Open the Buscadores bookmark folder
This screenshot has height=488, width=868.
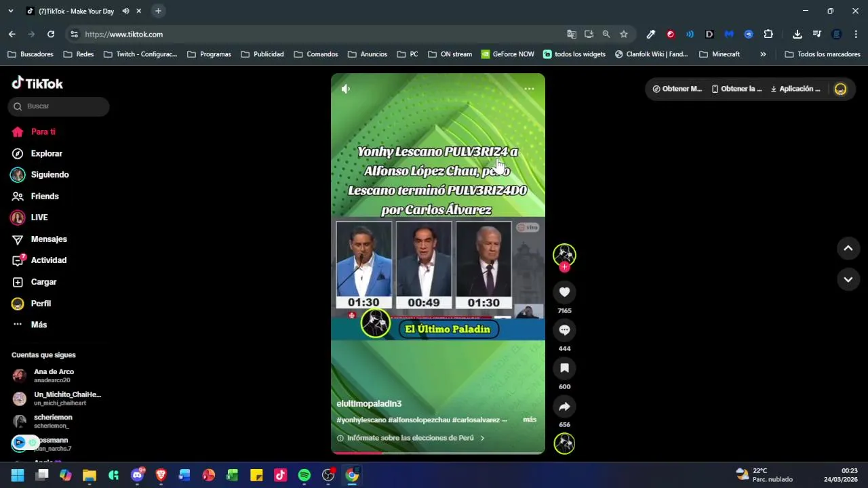click(x=31, y=54)
